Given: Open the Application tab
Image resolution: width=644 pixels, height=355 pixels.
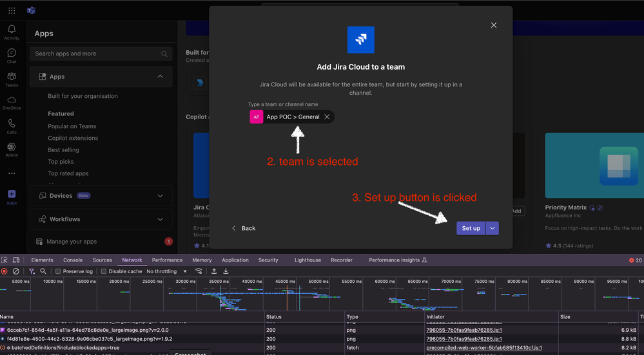Looking at the screenshot, I should (x=235, y=260).
